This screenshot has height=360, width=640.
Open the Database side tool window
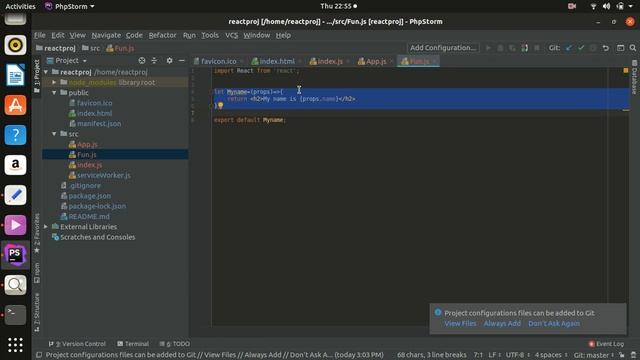pos(634,78)
